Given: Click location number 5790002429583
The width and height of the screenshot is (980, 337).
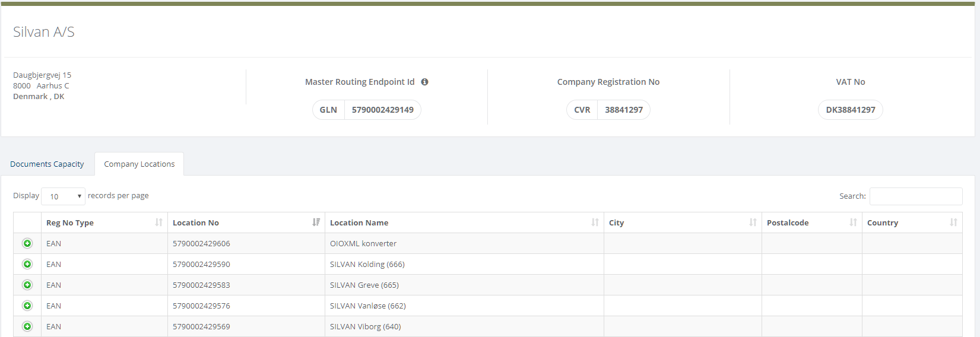Looking at the screenshot, I should (x=201, y=285).
